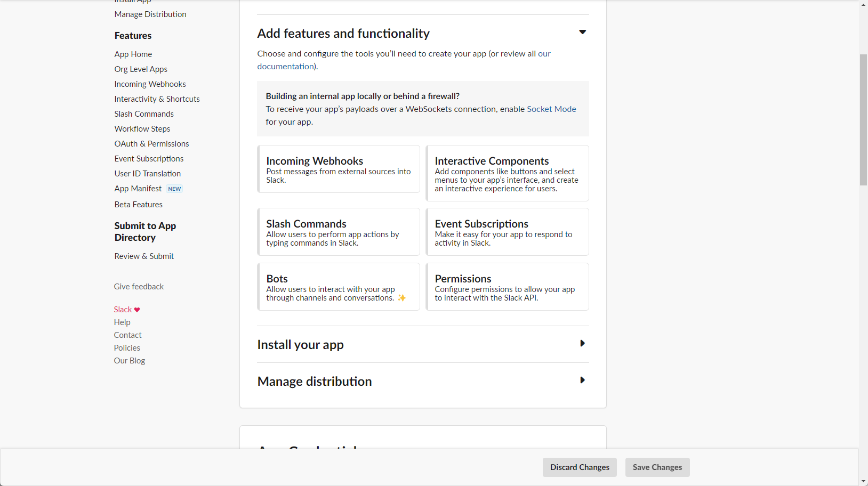Viewport: 868px width, 486px height.
Task: Expand the Install your app section
Action: coord(582,343)
